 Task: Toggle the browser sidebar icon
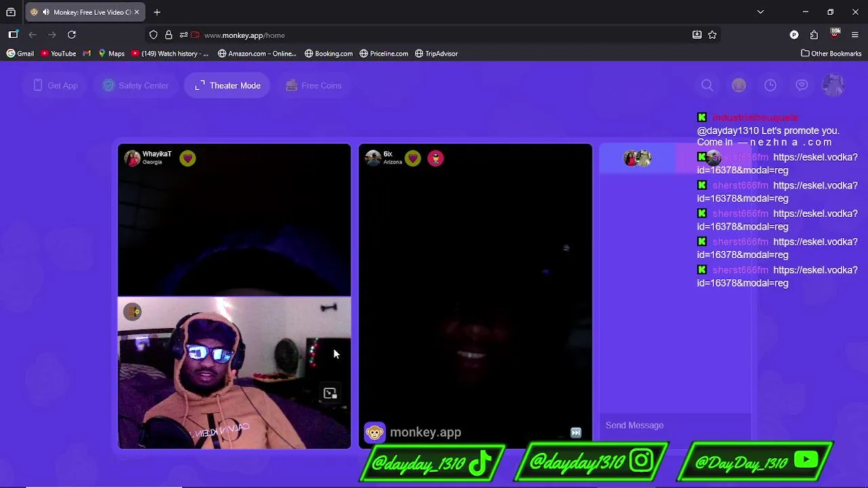coord(13,35)
